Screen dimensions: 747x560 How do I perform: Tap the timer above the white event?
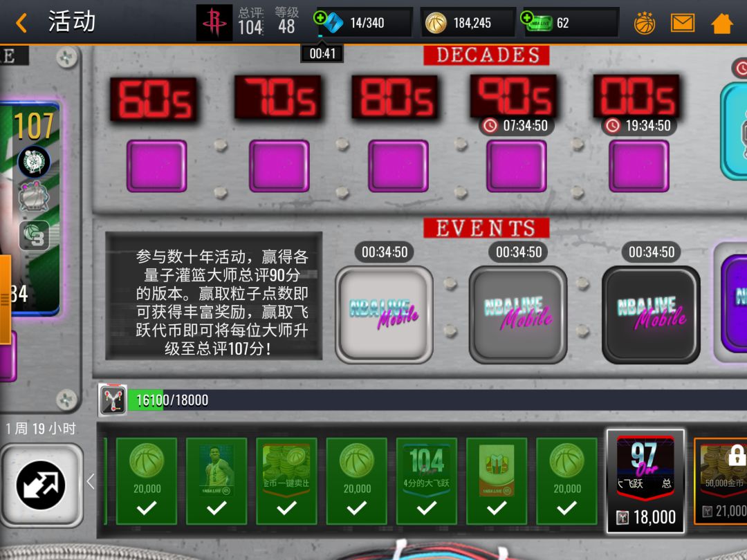click(x=385, y=252)
